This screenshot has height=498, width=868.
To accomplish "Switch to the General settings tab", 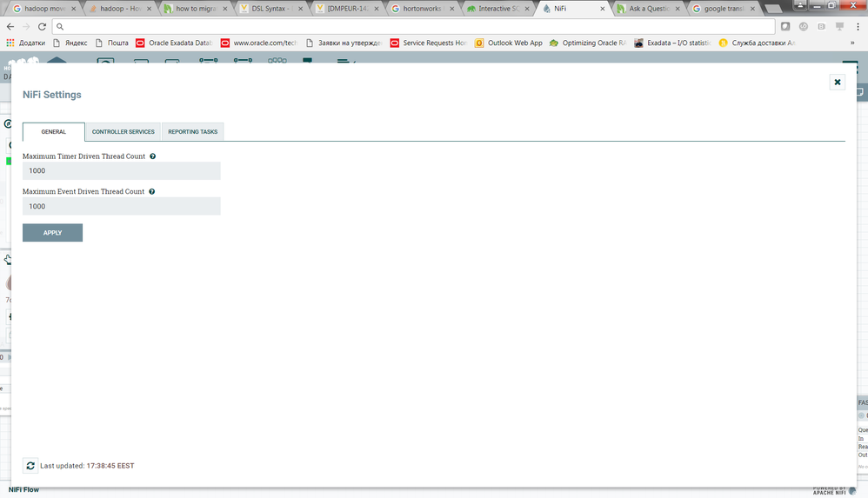I will [54, 132].
